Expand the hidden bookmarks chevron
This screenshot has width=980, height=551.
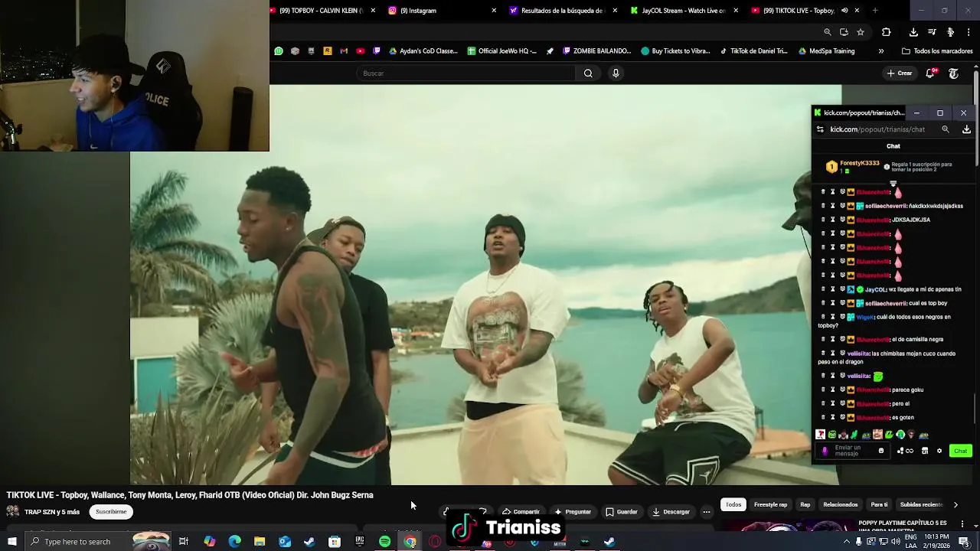click(x=881, y=51)
